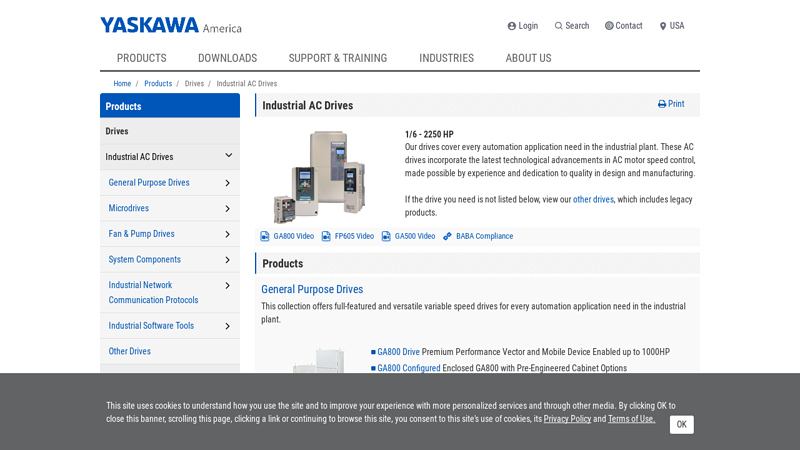Click the printer icon beside Print

point(662,104)
